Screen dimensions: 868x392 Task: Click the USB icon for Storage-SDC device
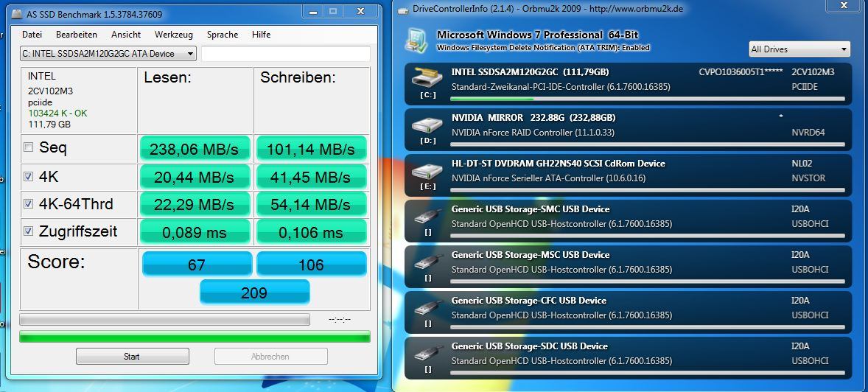tap(427, 353)
